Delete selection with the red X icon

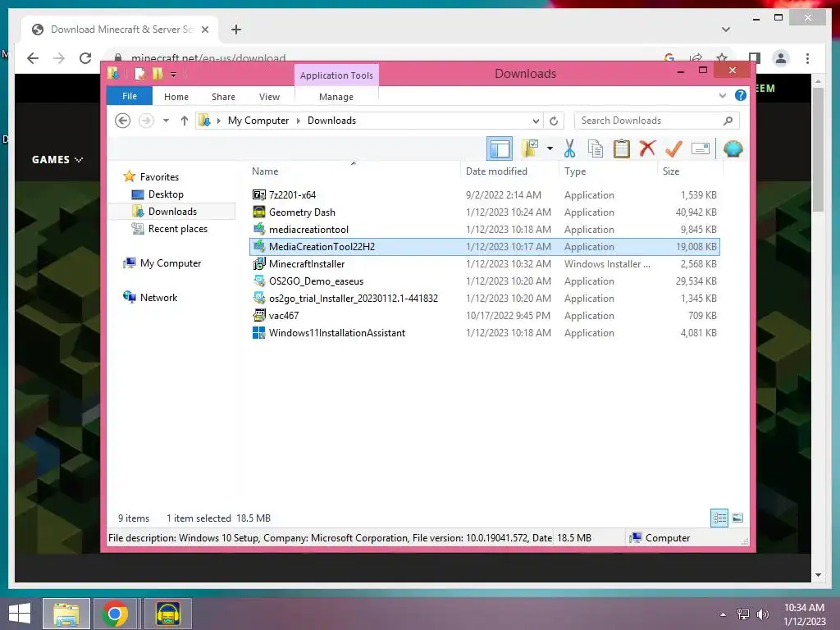[647, 148]
